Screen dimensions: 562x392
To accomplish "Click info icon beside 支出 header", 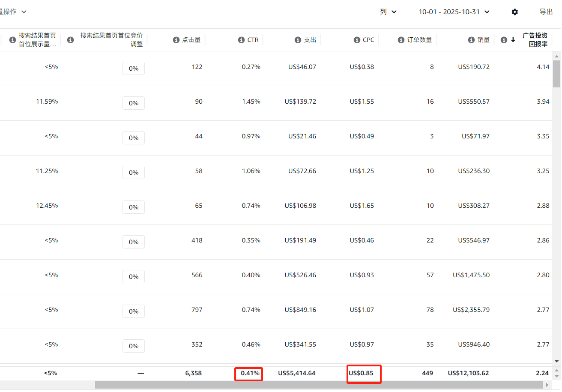I will point(298,40).
